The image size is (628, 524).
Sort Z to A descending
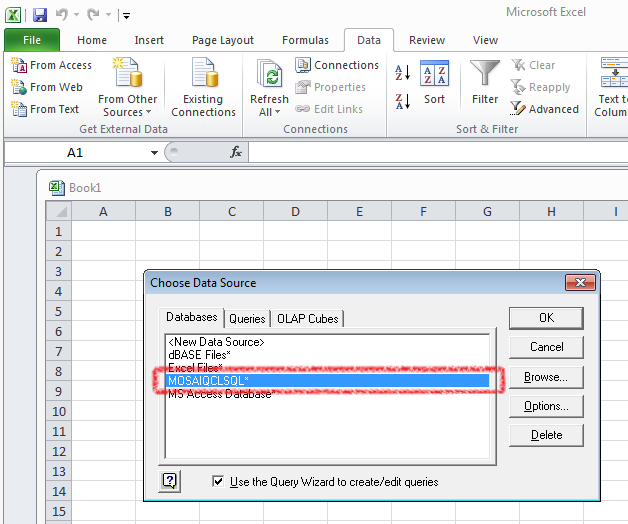click(403, 101)
